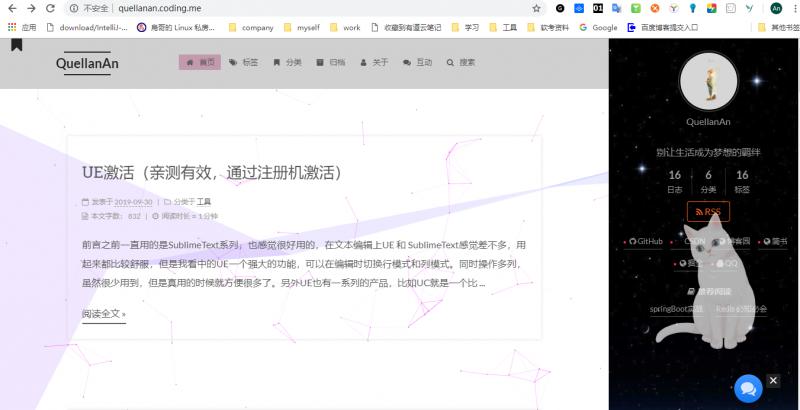Open the 工具 bookmarks folder
This screenshot has width=800, height=410.
pyautogui.click(x=503, y=28)
